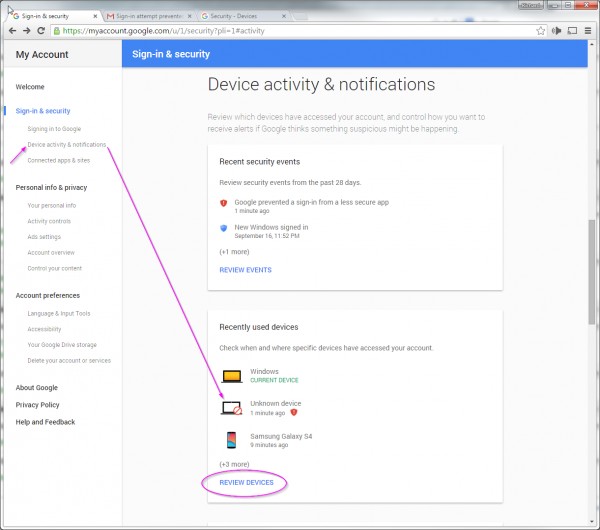Image resolution: width=600 pixels, height=530 pixels.
Task: Click the Windows laptop device icon
Action: (232, 377)
